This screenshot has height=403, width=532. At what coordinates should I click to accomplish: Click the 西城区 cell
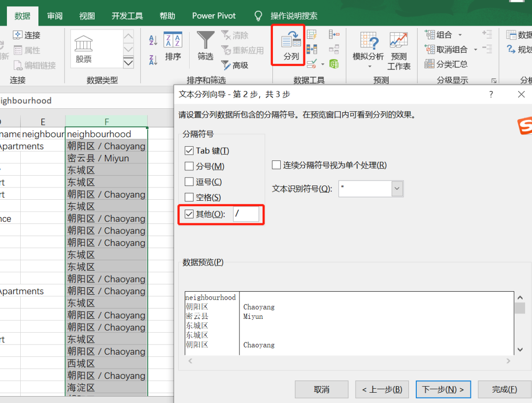(106, 363)
